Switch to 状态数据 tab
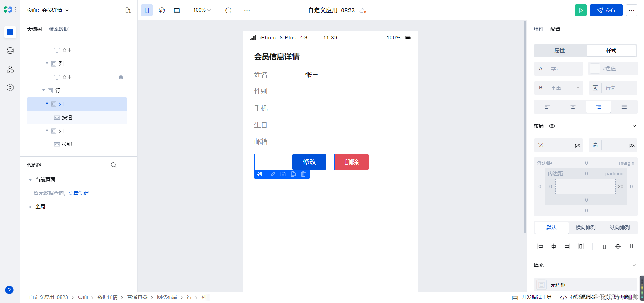Viewport: 644px width, 303px height. pyautogui.click(x=59, y=29)
